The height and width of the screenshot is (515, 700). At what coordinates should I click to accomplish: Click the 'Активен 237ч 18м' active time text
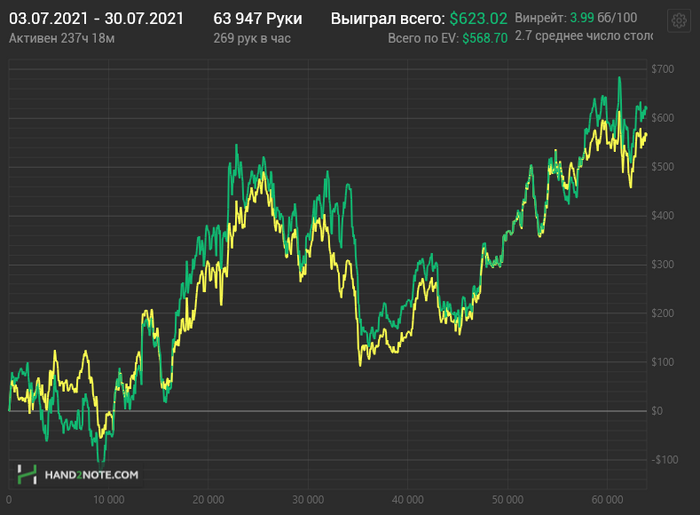(62, 38)
